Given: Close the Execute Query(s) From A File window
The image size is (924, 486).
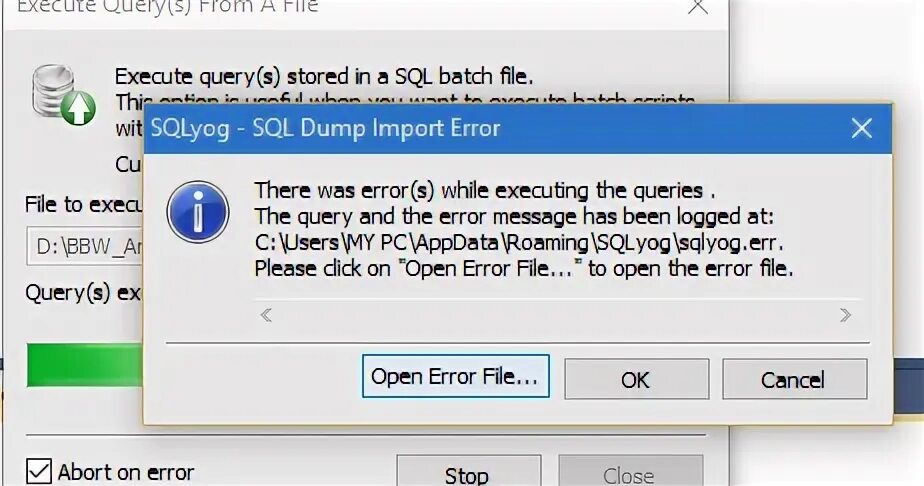Looking at the screenshot, I should 698,6.
